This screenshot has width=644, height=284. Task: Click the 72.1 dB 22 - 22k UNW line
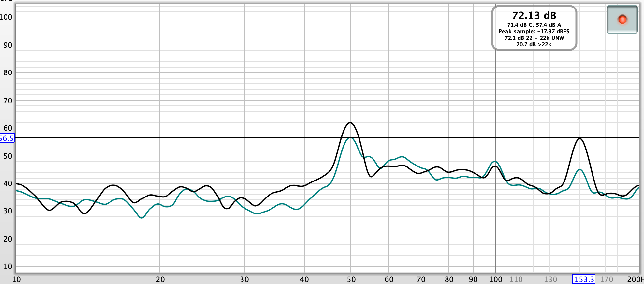534,38
